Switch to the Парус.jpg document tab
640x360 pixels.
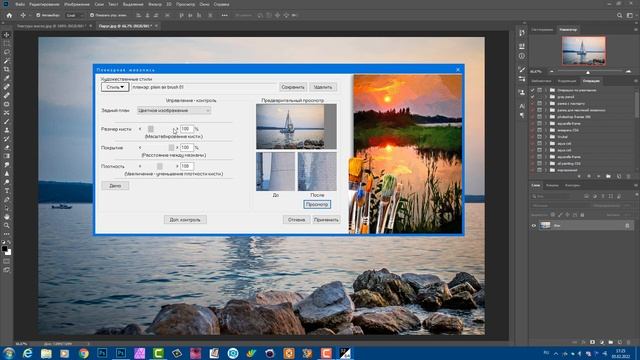tap(124, 26)
